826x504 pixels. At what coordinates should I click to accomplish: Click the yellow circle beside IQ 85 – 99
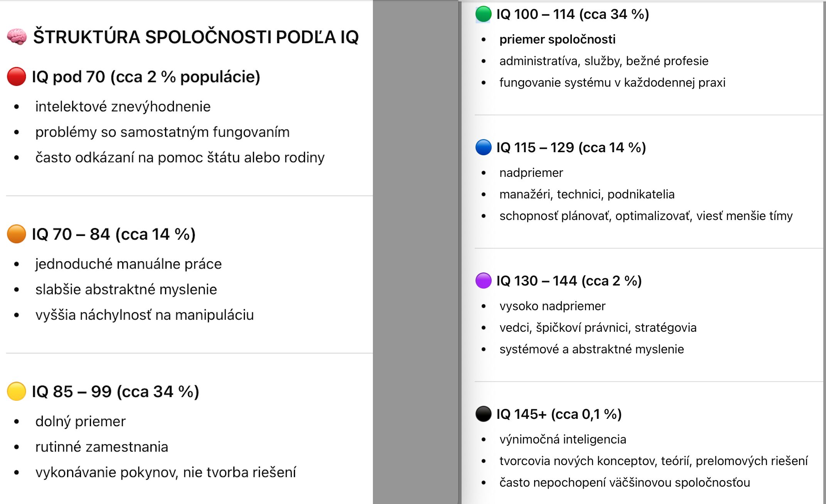point(17,391)
